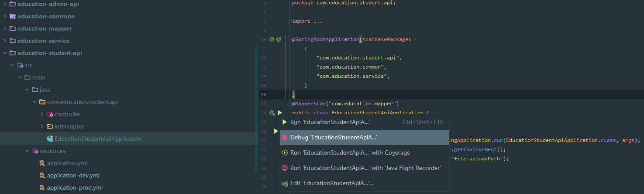Click the education-common module folder icon

[12, 16]
